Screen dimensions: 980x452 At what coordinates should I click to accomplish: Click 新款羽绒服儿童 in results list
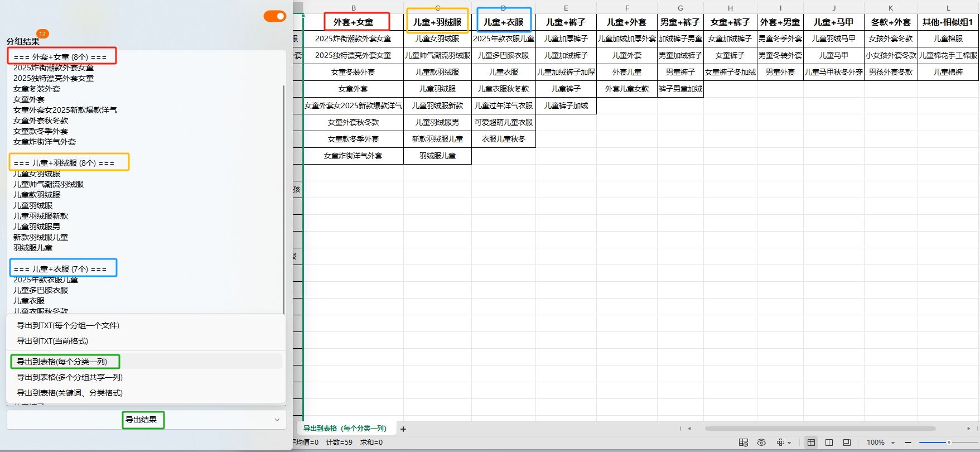tap(41, 237)
